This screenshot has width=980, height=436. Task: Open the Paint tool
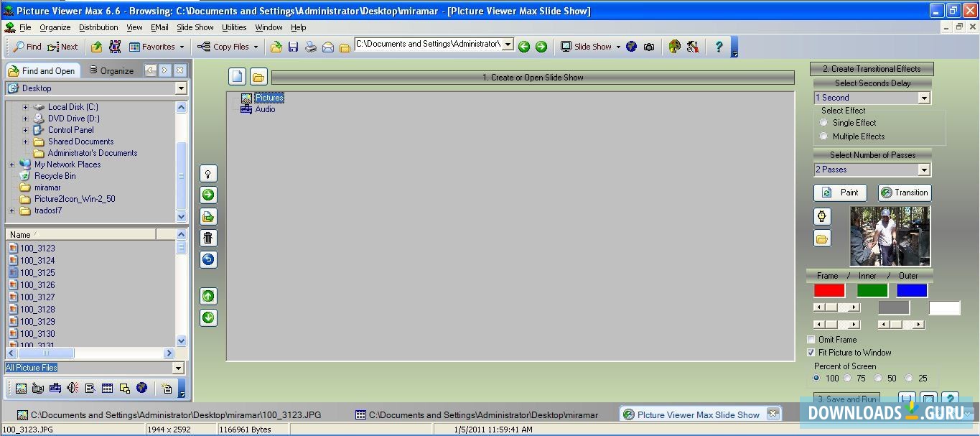(x=839, y=192)
